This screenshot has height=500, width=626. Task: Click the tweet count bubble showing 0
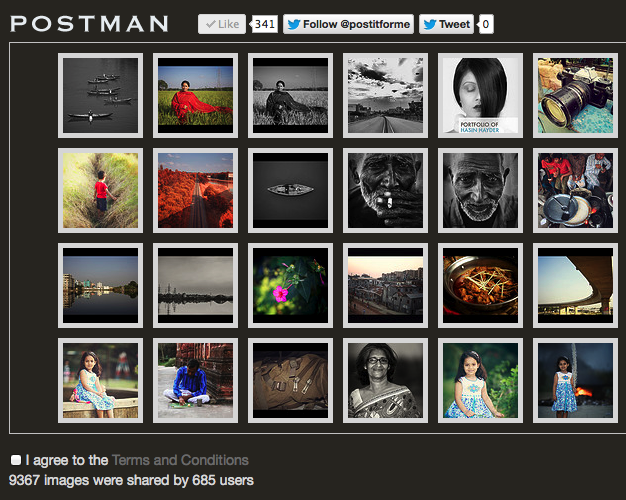[x=485, y=24]
